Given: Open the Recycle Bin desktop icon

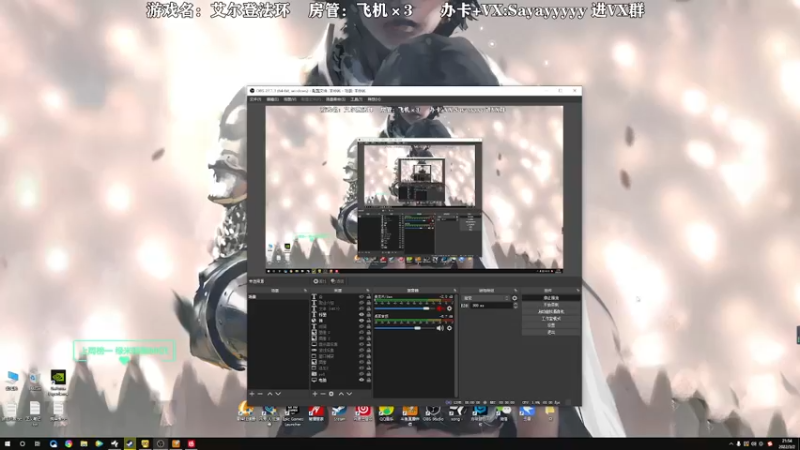Looking at the screenshot, I should coord(34,381).
